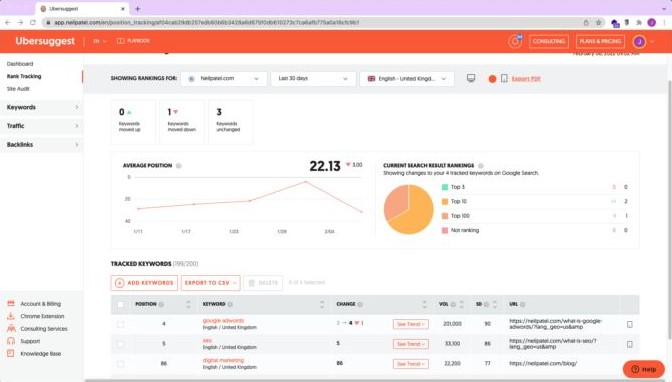Open a new browser tab
Viewport: 672px width, 382px height.
(138, 9)
